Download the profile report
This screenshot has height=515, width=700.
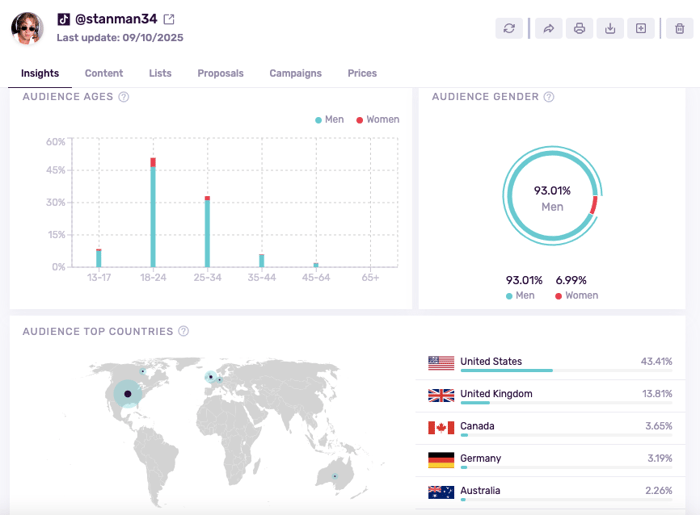[x=610, y=28]
